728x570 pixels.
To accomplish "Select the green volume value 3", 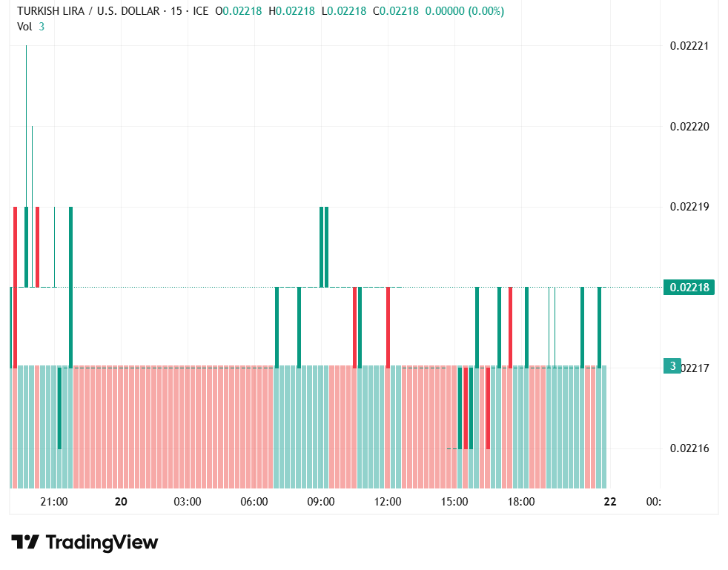I will click(41, 25).
